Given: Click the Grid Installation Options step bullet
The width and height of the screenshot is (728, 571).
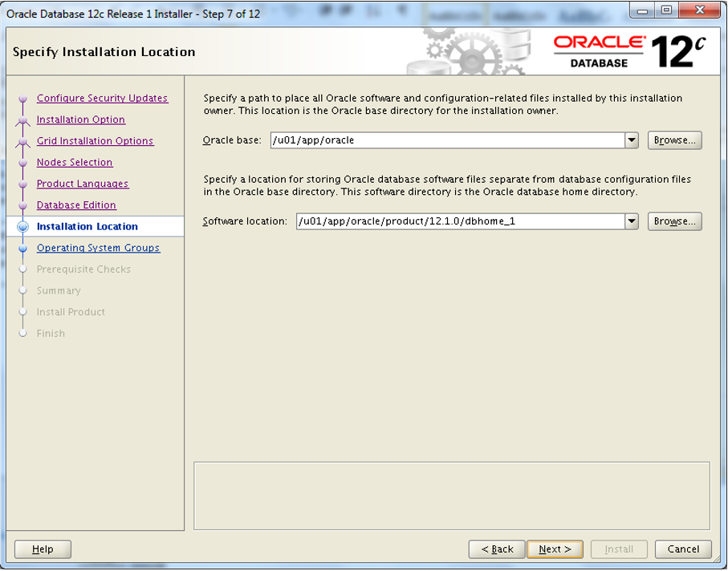Looking at the screenshot, I should click(x=22, y=141).
